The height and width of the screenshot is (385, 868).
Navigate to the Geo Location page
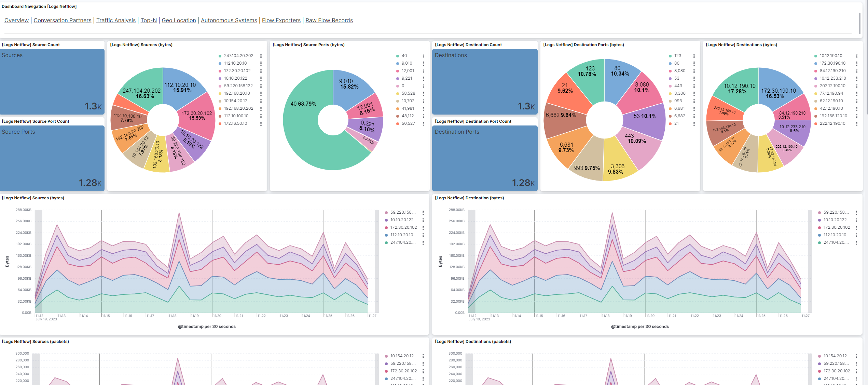179,20
